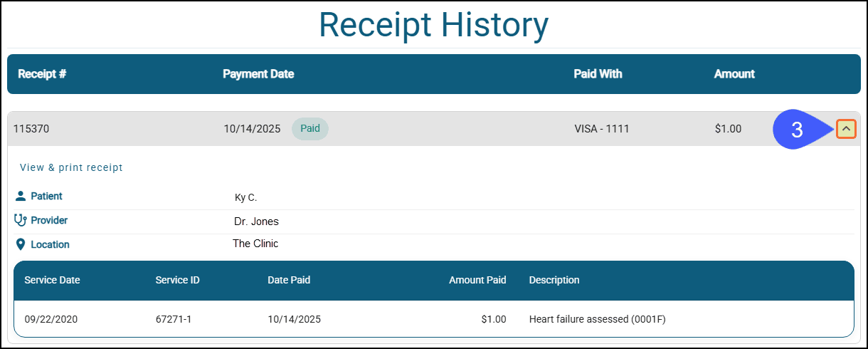Click the VISA - 1111 payment method

point(602,130)
